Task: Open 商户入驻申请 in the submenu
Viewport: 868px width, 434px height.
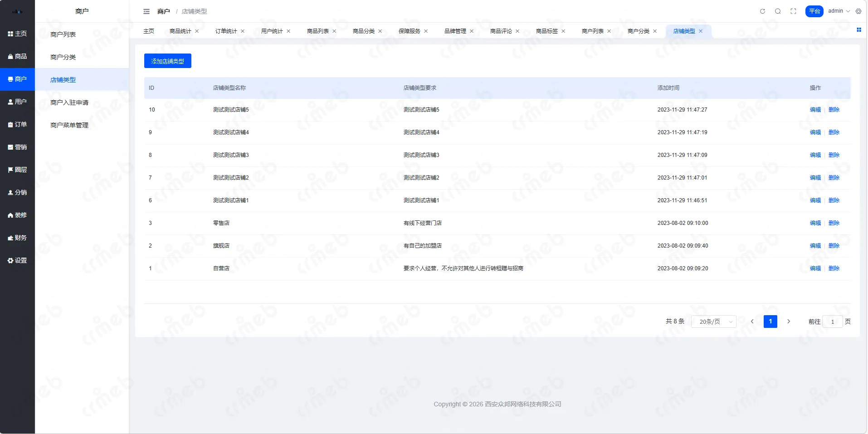Action: coord(82,102)
